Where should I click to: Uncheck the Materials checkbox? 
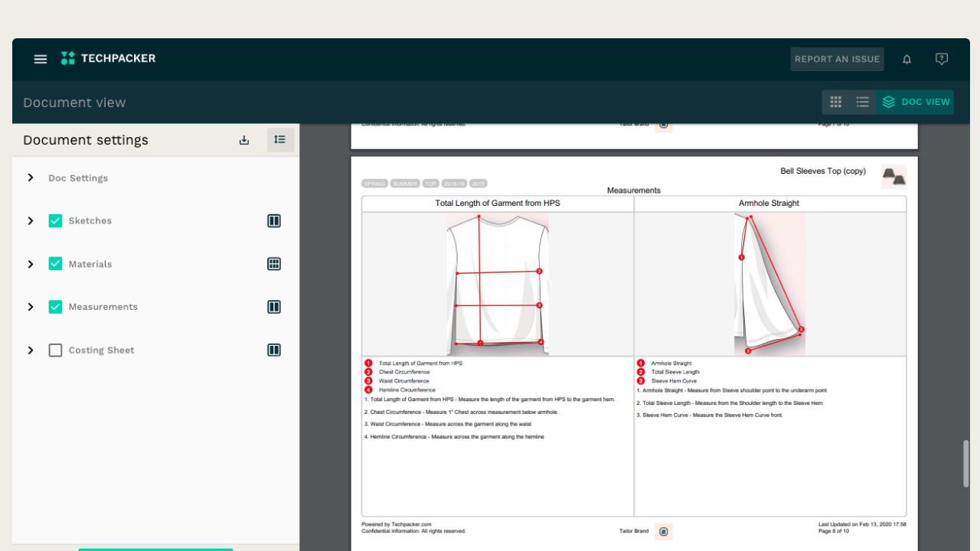(55, 264)
